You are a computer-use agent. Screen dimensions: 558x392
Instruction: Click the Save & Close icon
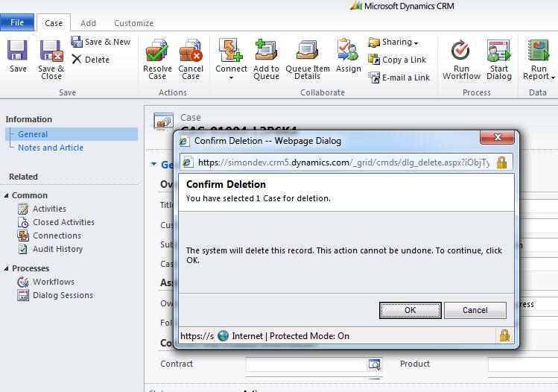(x=51, y=51)
